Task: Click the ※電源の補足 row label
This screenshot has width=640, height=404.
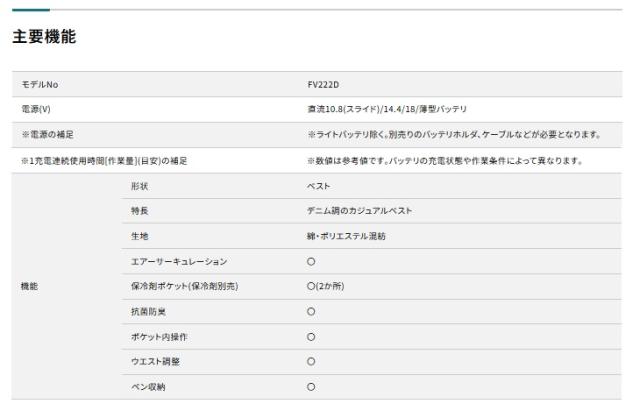Action: pos(47,135)
